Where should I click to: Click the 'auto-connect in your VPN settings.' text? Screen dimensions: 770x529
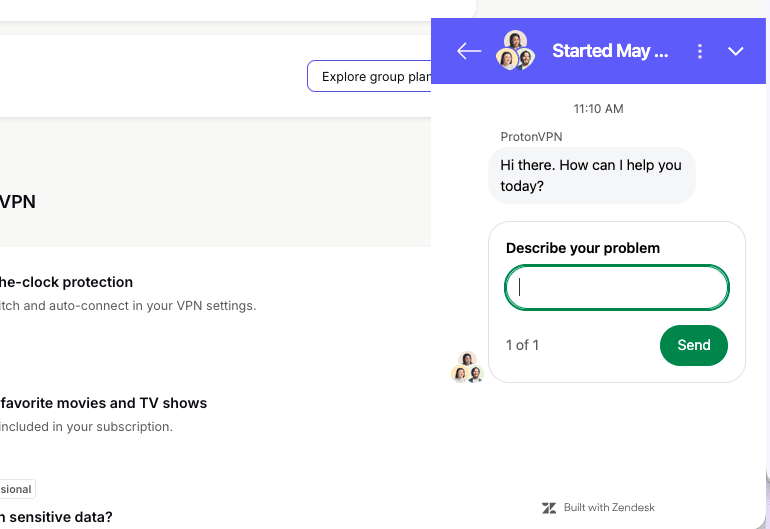pyautogui.click(x=153, y=306)
